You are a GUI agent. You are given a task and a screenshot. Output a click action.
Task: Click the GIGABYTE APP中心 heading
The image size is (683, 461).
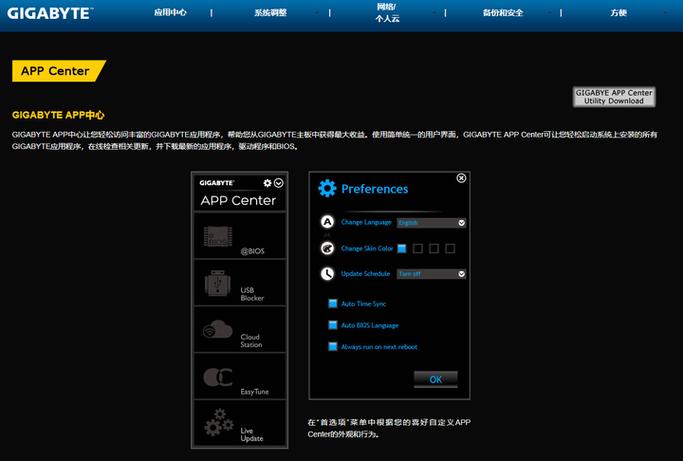click(x=58, y=115)
